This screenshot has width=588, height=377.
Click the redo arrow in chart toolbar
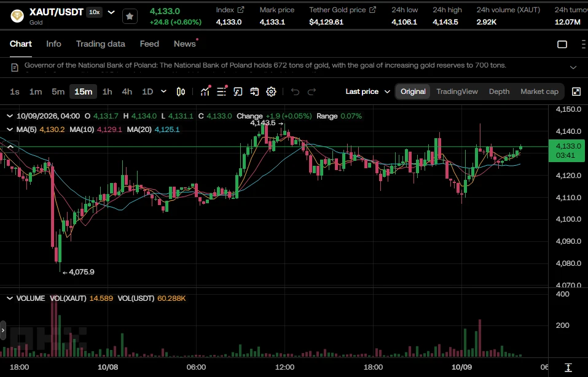click(x=312, y=91)
